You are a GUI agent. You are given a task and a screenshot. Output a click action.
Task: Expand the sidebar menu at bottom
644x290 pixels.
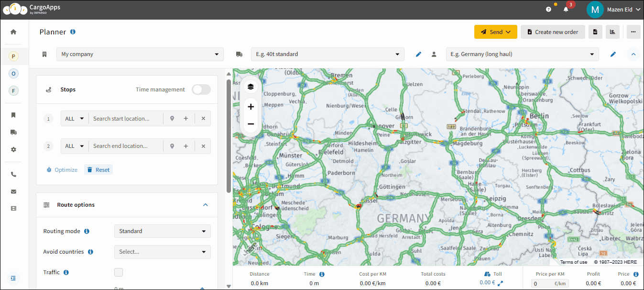(x=13, y=278)
